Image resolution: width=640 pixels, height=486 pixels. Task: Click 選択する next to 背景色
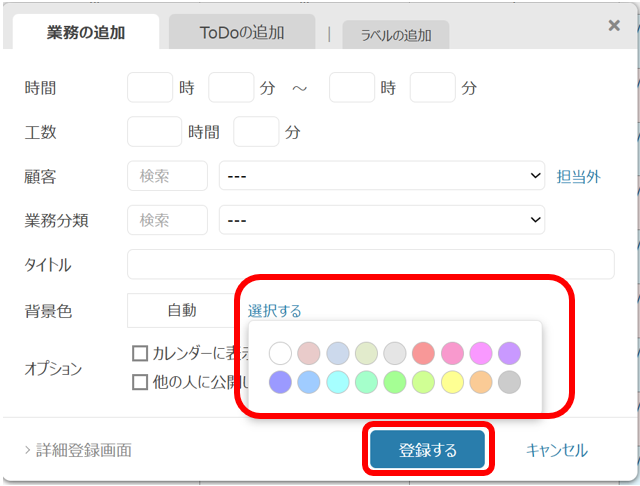point(274,311)
